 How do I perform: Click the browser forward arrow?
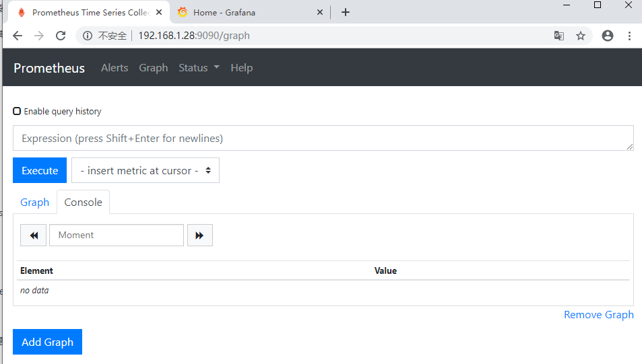pyautogui.click(x=39, y=36)
